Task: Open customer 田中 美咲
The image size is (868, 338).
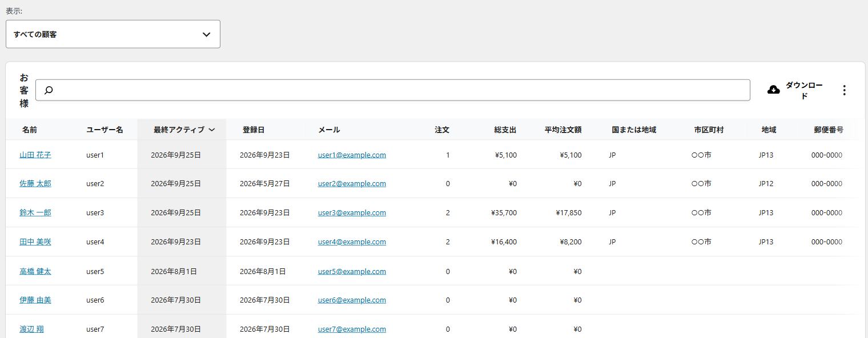Action: pos(35,242)
